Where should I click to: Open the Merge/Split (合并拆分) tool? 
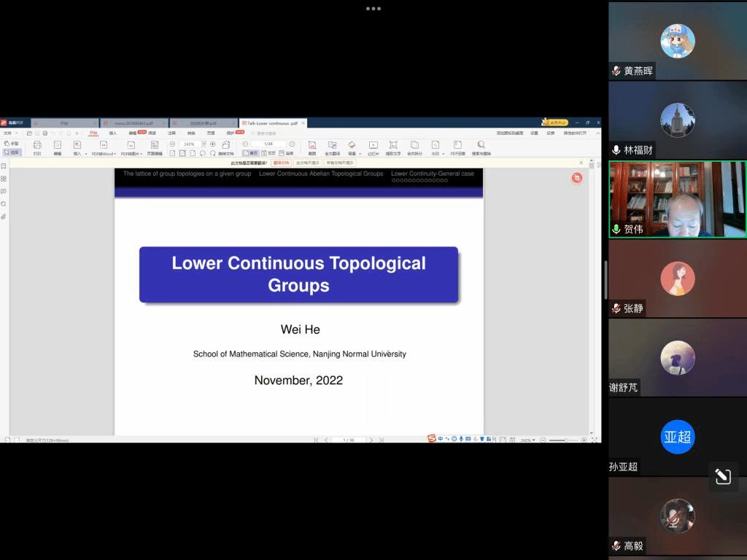coord(414,147)
